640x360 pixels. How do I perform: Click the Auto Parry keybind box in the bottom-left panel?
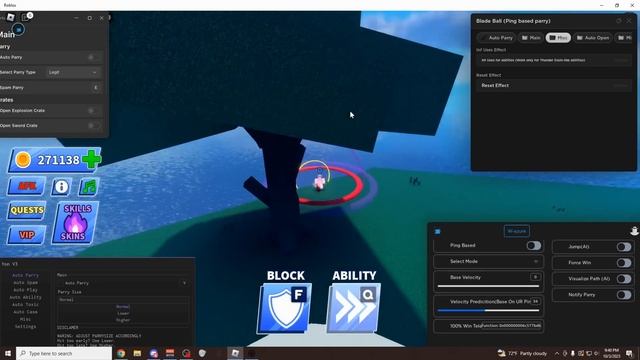[x=184, y=283]
